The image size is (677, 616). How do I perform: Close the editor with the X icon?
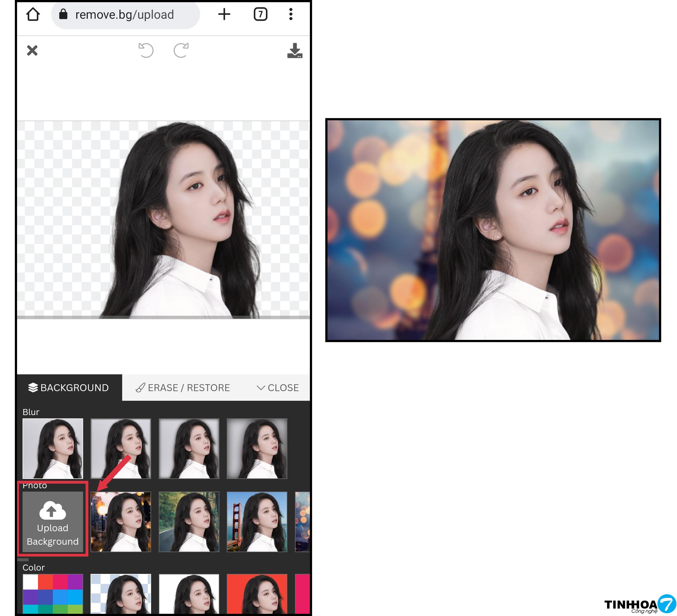[x=32, y=50]
